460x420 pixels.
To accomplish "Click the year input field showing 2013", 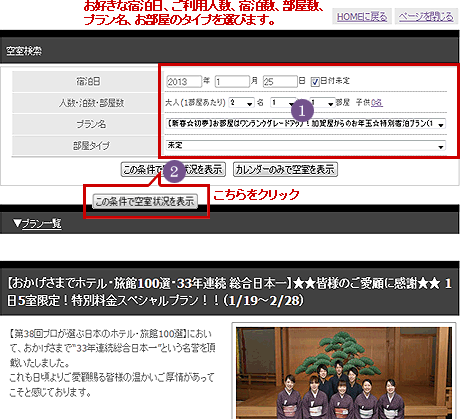I will pos(184,82).
